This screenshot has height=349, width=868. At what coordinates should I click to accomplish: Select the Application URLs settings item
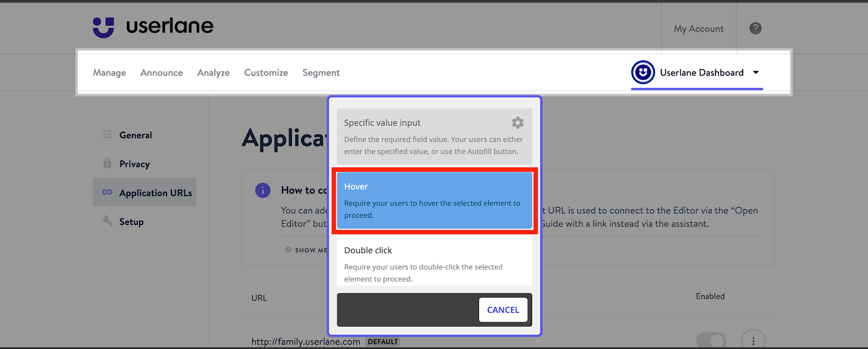(144, 192)
